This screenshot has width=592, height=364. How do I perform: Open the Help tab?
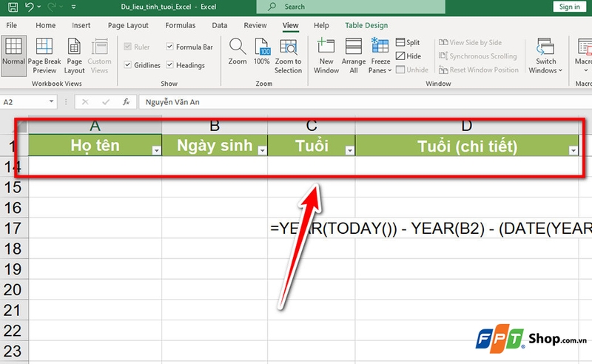coord(321,25)
